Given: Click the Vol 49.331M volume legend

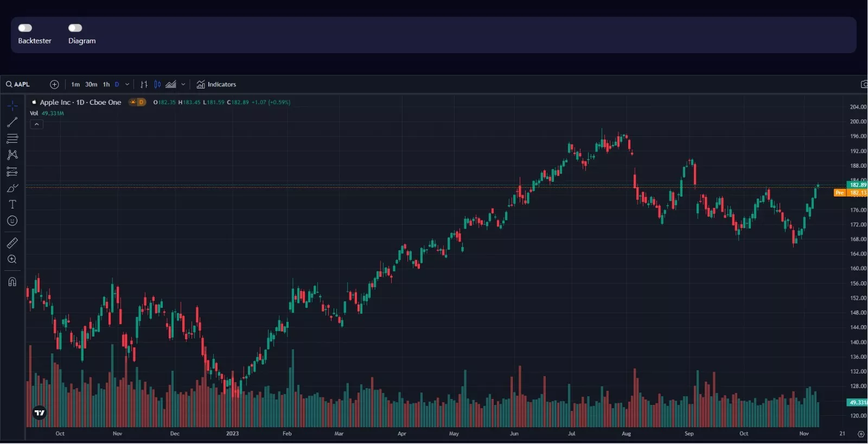Looking at the screenshot, I should pyautogui.click(x=47, y=113).
